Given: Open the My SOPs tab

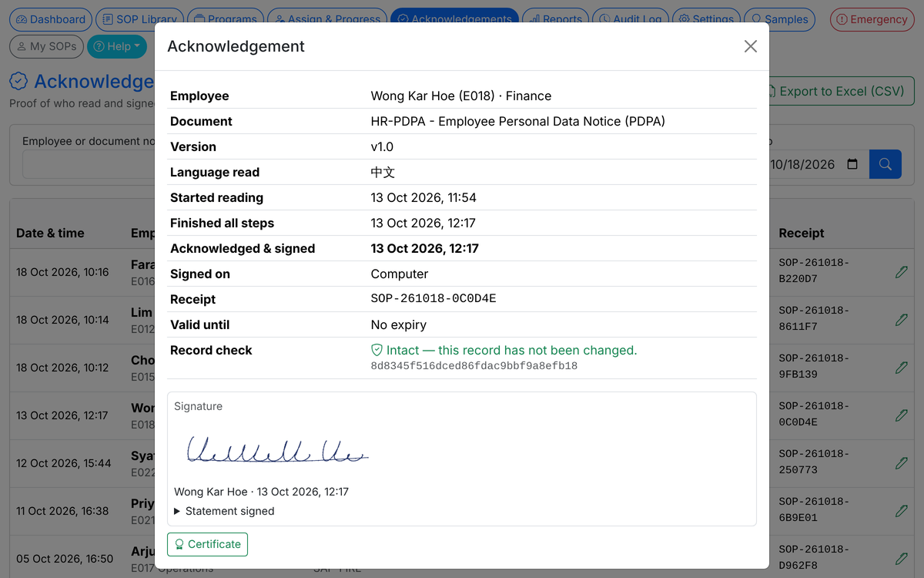Looking at the screenshot, I should point(46,46).
